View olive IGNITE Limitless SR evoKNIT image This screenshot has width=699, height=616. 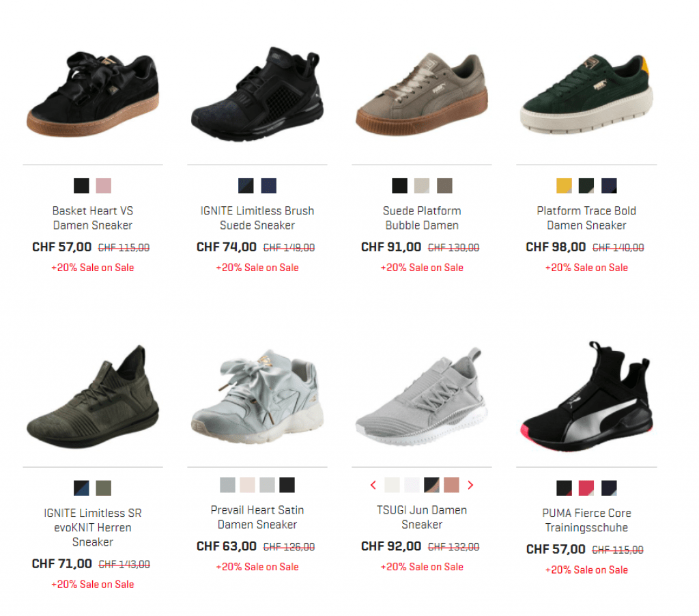click(93, 396)
